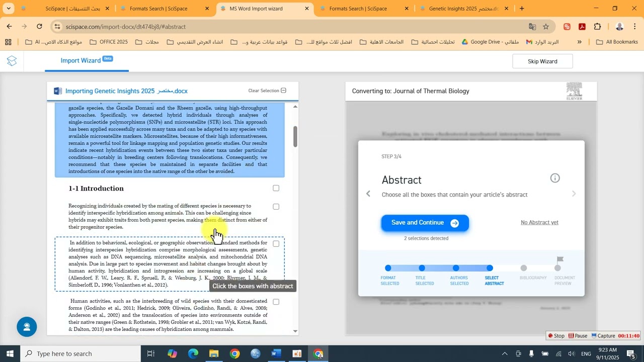Show hidden system tray icons

tap(505, 354)
